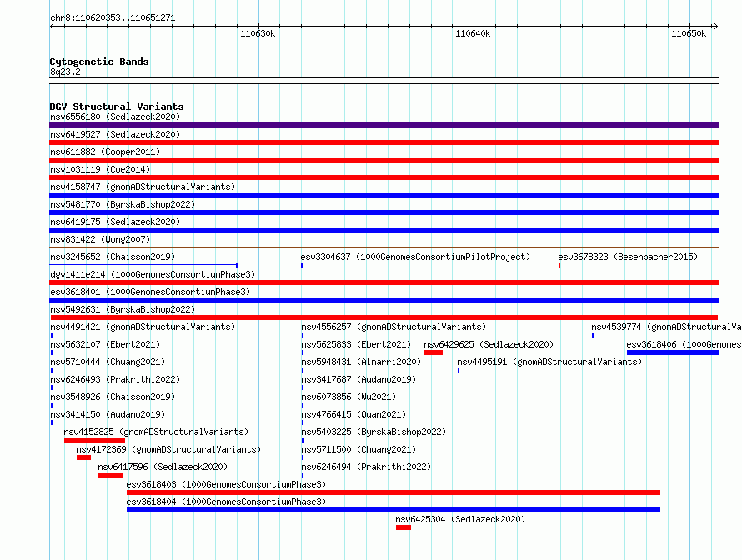Click the 110640k ruler mark

coord(473,33)
